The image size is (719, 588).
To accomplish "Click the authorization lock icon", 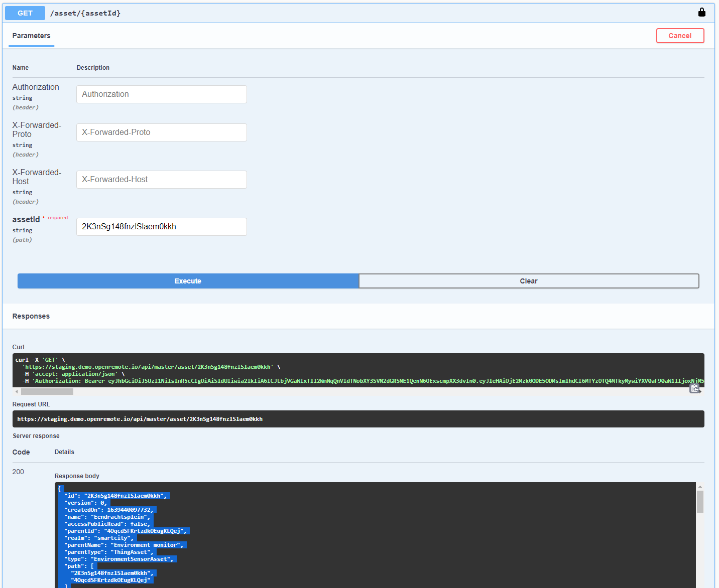I will pos(701,13).
